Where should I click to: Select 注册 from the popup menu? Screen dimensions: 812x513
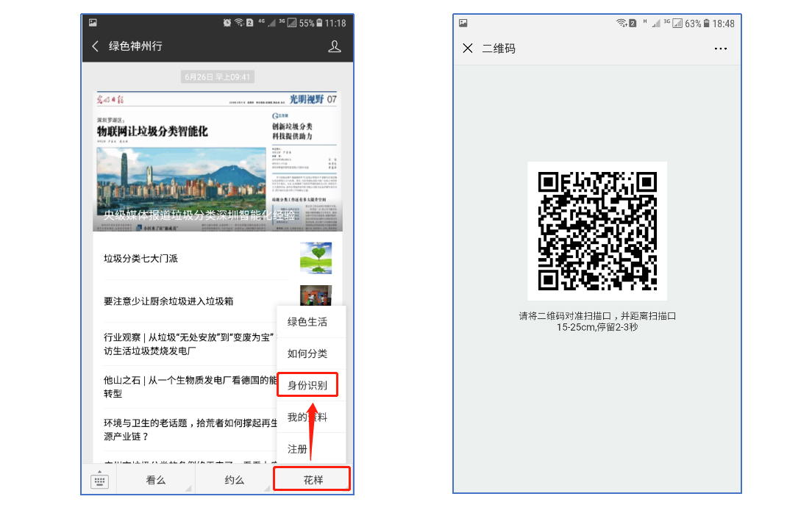click(x=311, y=448)
